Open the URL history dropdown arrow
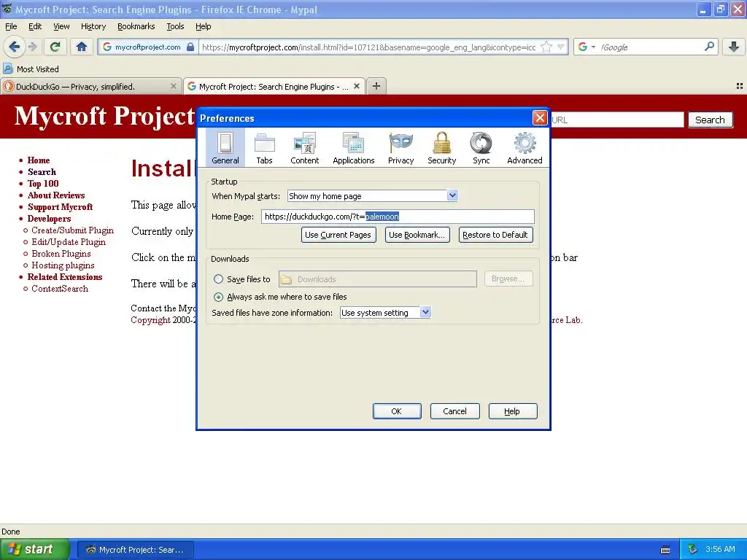 (561, 47)
